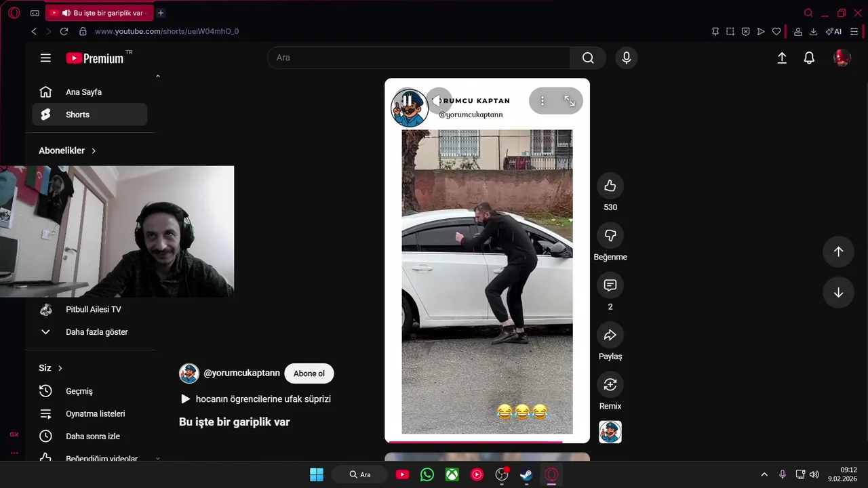
Task: Open the Siz section
Action: pos(51,368)
